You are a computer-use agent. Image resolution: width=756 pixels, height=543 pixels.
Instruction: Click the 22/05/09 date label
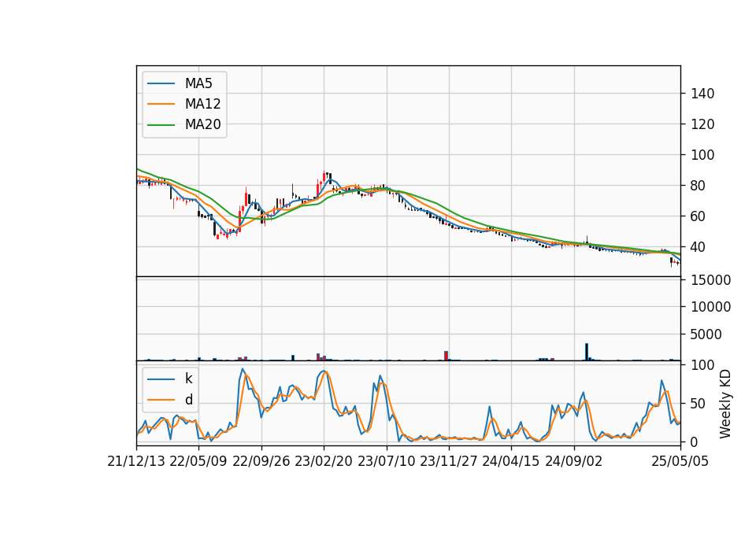click(198, 461)
